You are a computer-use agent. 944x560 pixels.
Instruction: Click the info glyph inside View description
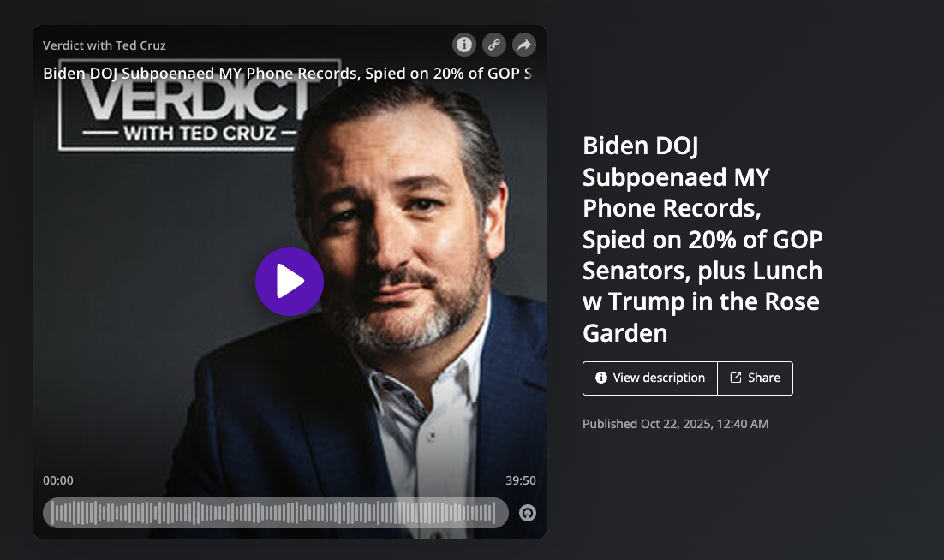tap(600, 378)
